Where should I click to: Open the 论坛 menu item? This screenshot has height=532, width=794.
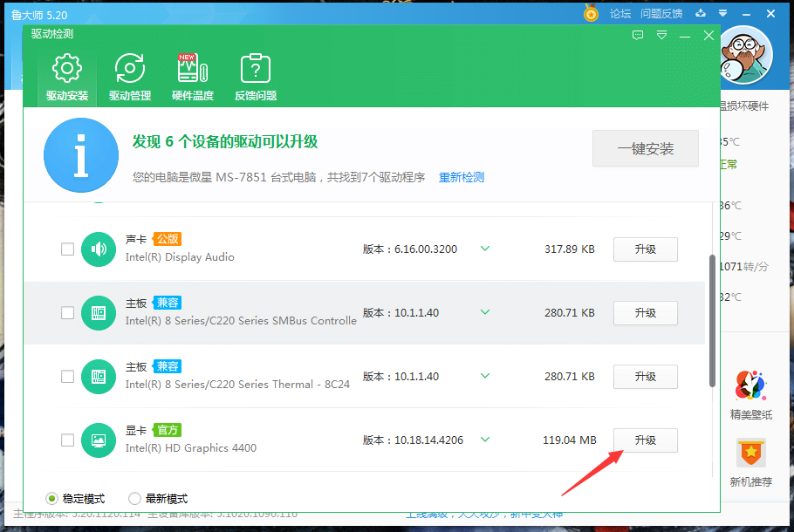point(621,14)
